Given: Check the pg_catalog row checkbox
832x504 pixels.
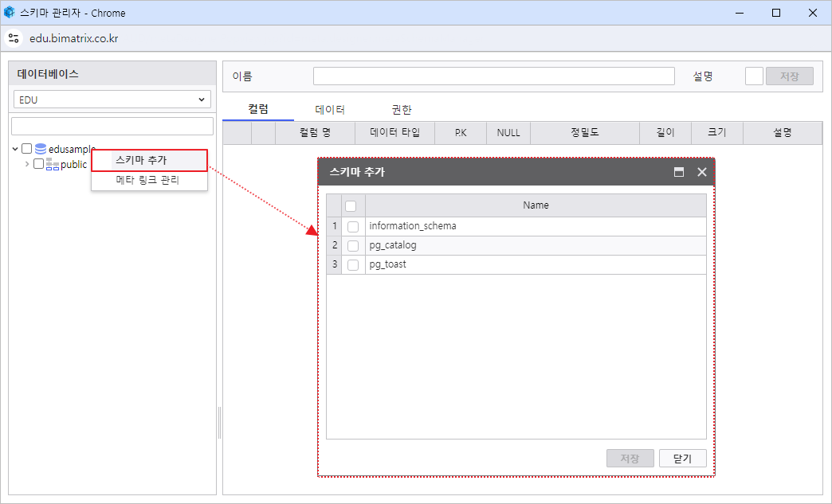Looking at the screenshot, I should click(x=353, y=246).
